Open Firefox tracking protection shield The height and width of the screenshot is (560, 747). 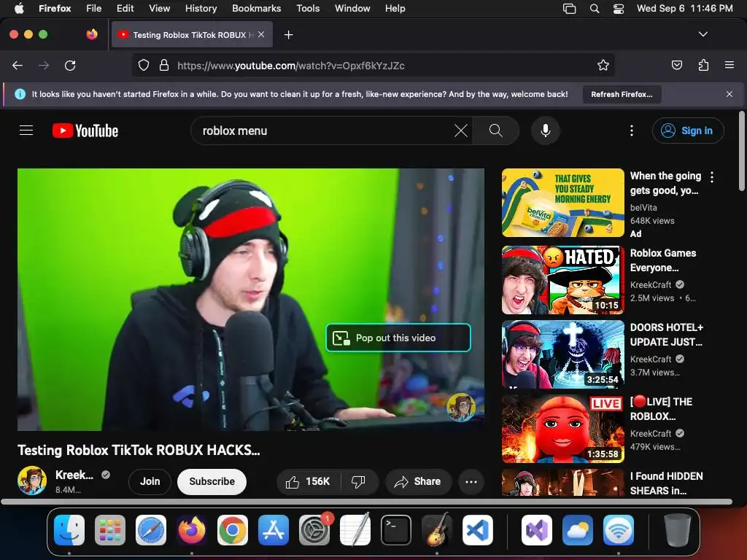(x=144, y=65)
